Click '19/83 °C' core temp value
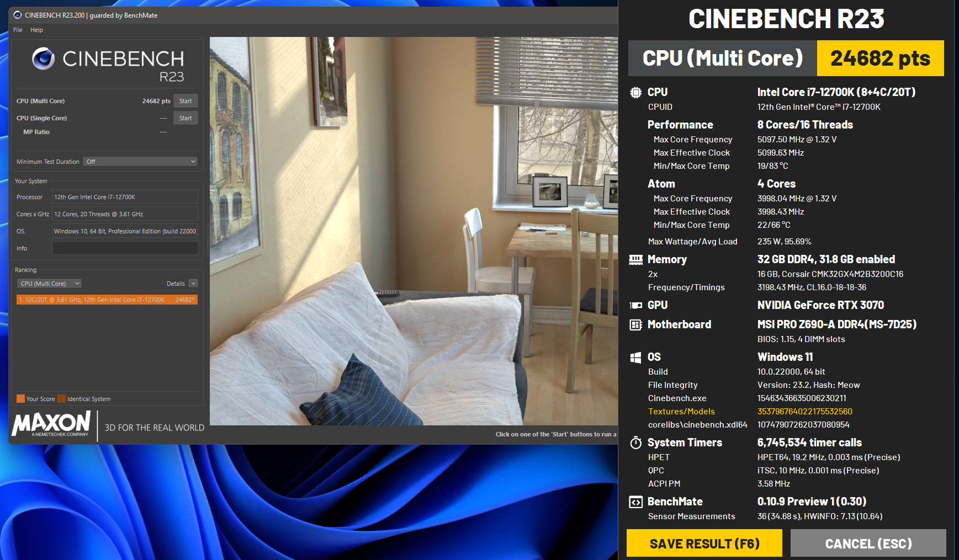Screen dimensions: 959x560 coord(773,166)
